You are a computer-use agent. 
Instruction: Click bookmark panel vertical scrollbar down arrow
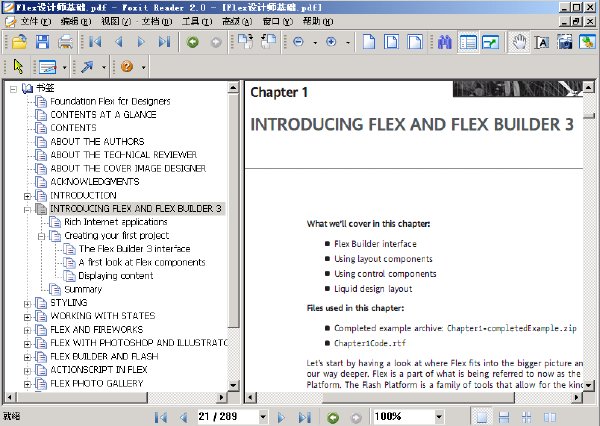coord(233,385)
